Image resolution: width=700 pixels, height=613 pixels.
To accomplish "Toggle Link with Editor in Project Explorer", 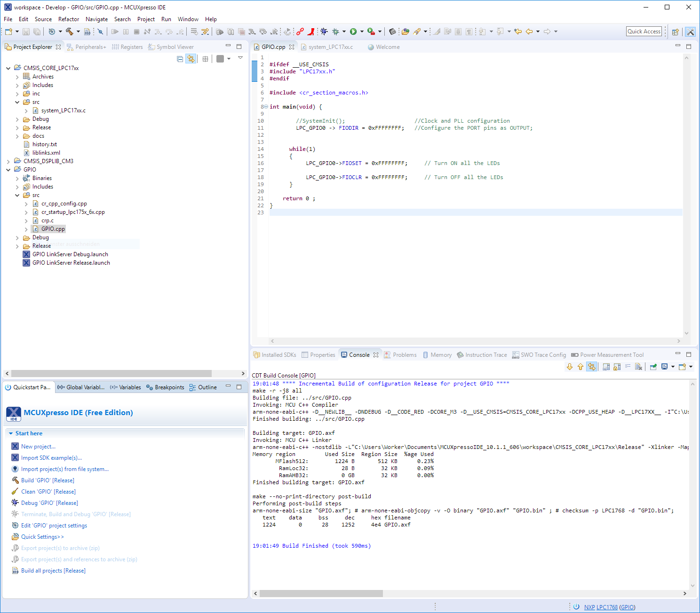I will pyautogui.click(x=191, y=59).
